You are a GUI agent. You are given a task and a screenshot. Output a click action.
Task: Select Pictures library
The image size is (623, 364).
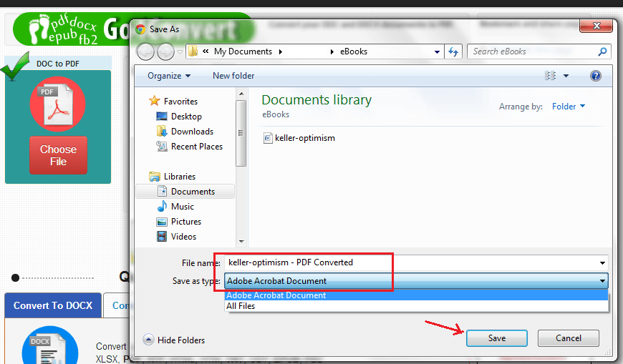pos(186,222)
